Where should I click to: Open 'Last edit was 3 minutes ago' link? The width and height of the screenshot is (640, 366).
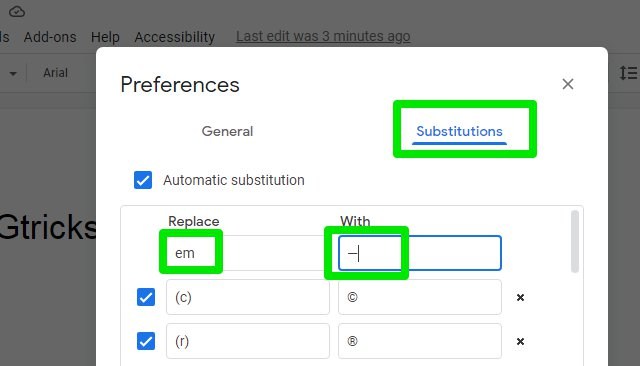(x=323, y=36)
